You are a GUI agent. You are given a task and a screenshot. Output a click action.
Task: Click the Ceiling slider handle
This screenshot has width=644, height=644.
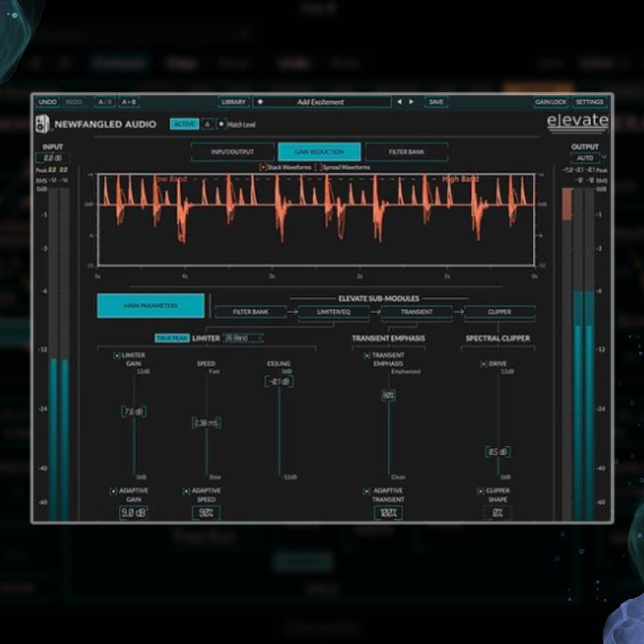[x=279, y=382]
